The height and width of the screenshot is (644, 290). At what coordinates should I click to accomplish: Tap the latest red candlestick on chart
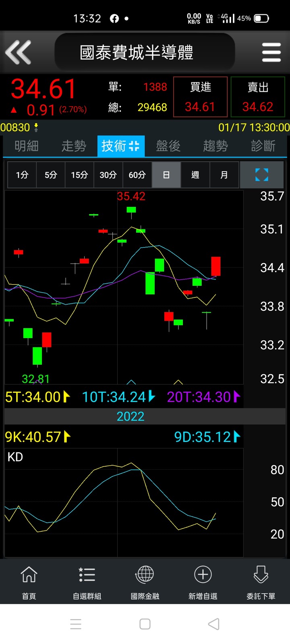tap(216, 266)
